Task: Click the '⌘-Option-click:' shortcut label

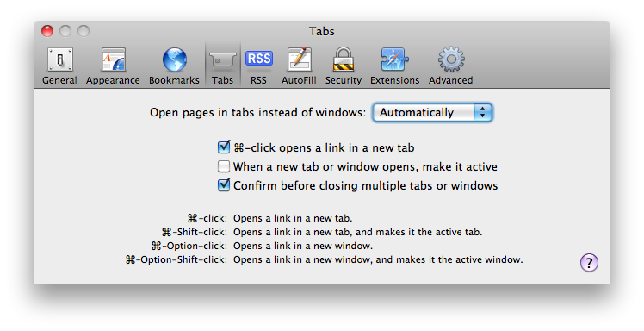Action: pos(189,246)
